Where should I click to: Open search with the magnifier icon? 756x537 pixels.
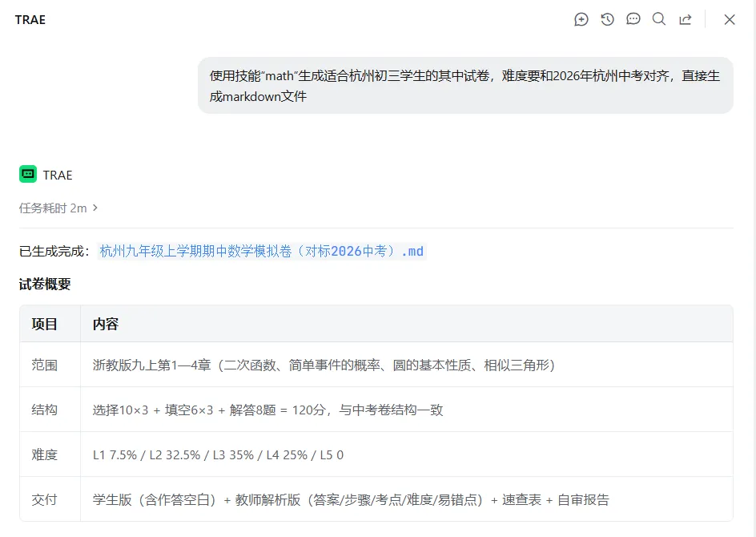tap(659, 19)
